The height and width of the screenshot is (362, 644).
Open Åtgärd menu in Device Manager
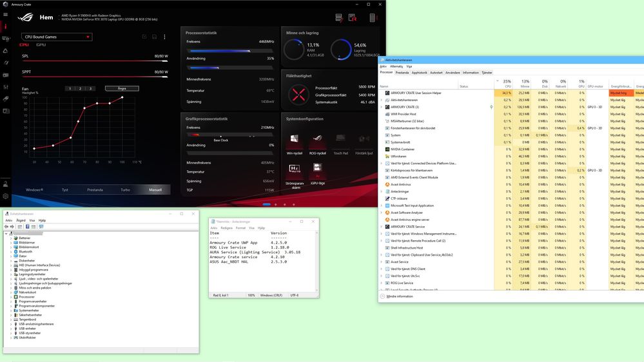(x=21, y=220)
